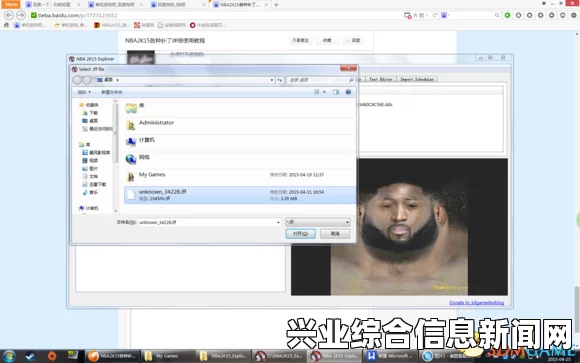
Task: Open the *.iff file type filter dropdown
Action: pos(318,222)
